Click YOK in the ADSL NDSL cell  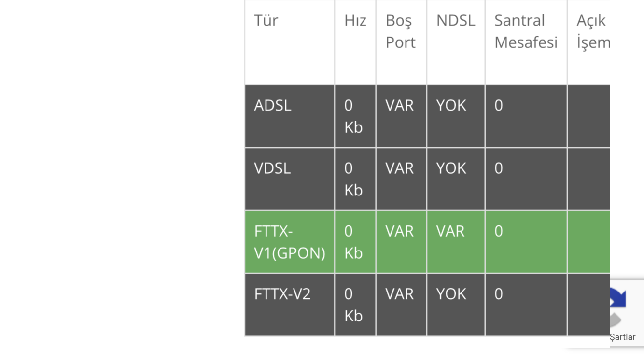click(x=451, y=105)
